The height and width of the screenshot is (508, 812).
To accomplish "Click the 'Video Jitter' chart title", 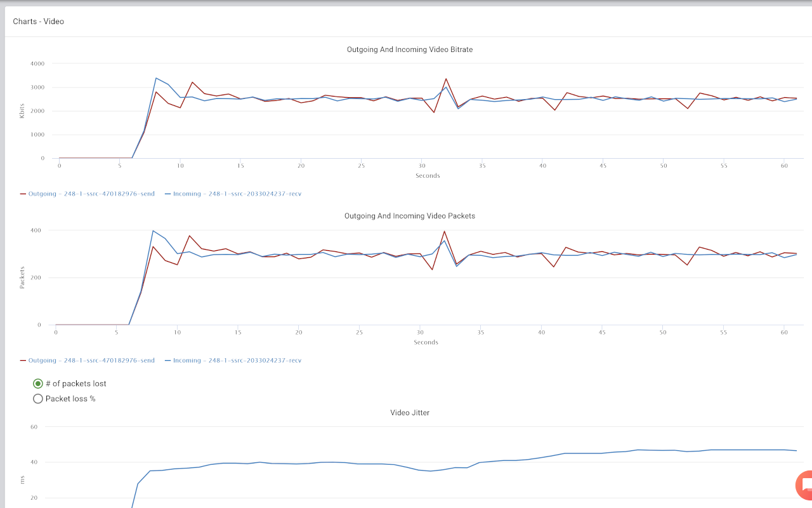I will (x=410, y=412).
